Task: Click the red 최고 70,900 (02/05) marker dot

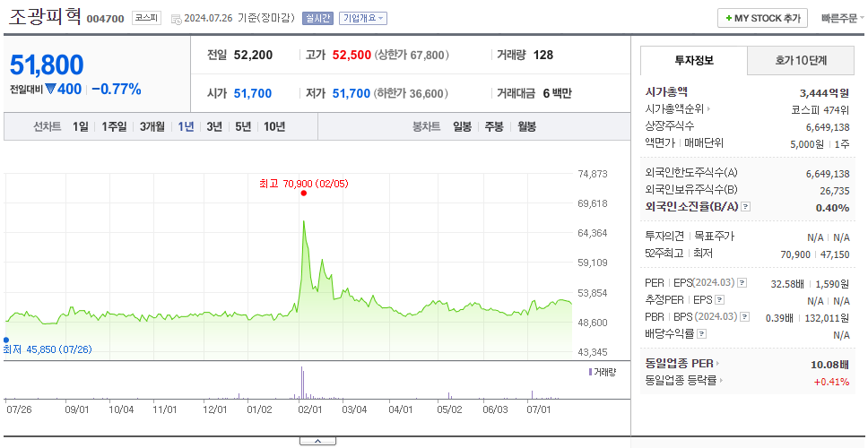Action: pyautogui.click(x=303, y=193)
